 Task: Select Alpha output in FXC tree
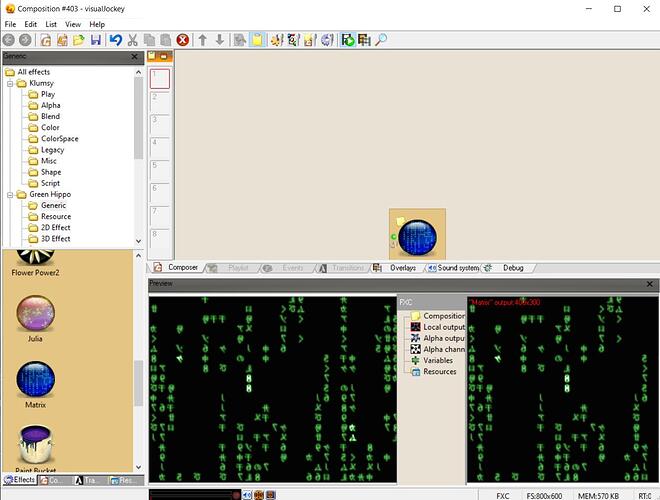tap(438, 338)
